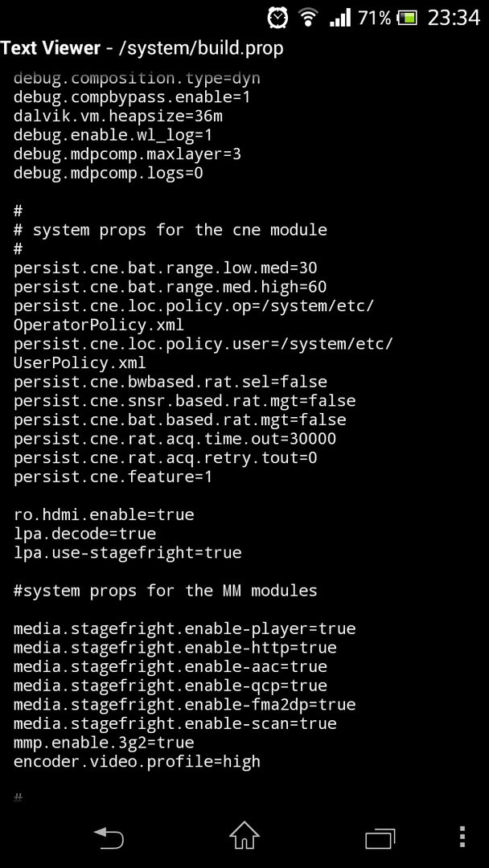Open the recent apps icon
Screen dimensions: 489x868
(380, 837)
